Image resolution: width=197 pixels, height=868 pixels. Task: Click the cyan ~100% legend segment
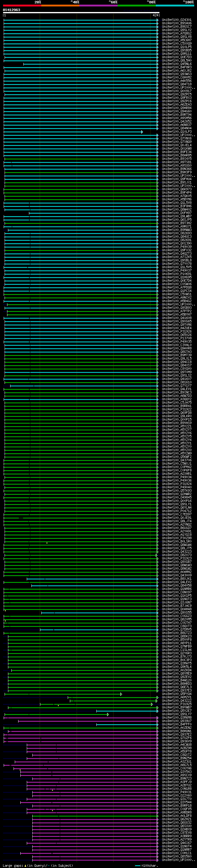(x=175, y=6)
